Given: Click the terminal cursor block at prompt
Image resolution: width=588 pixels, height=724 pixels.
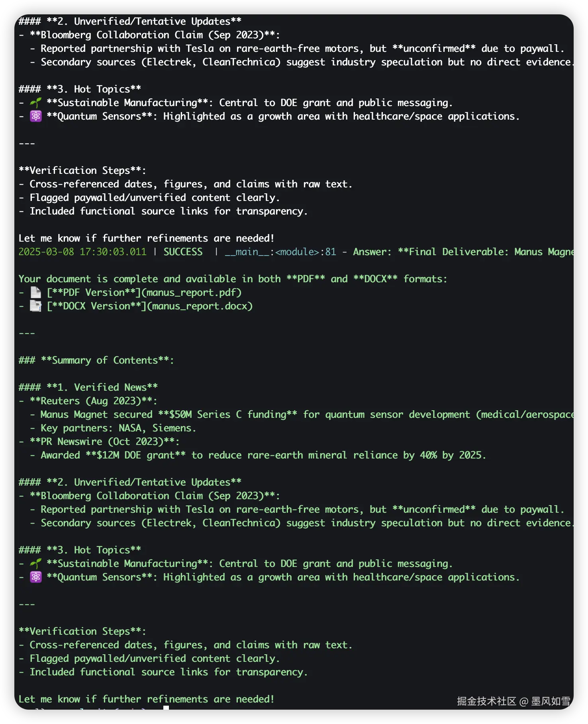Looking at the screenshot, I should tap(166, 708).
